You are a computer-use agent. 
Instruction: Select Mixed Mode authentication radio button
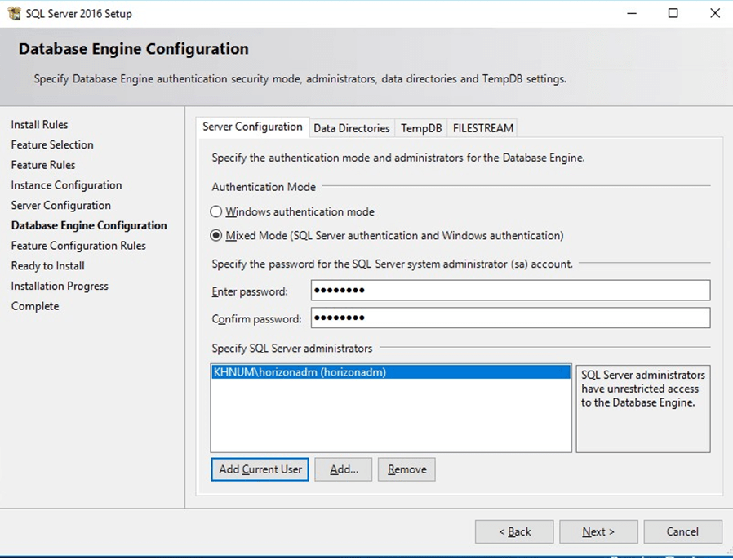pos(216,236)
